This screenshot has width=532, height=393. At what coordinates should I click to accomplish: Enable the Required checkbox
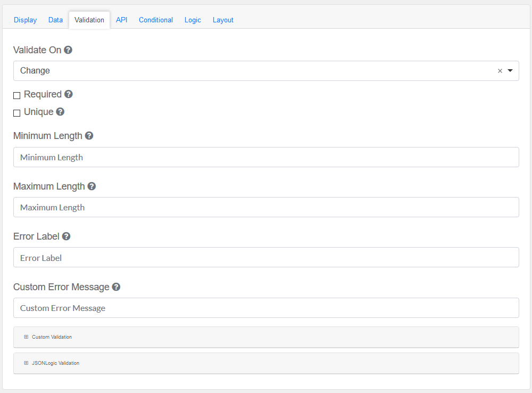(x=17, y=95)
